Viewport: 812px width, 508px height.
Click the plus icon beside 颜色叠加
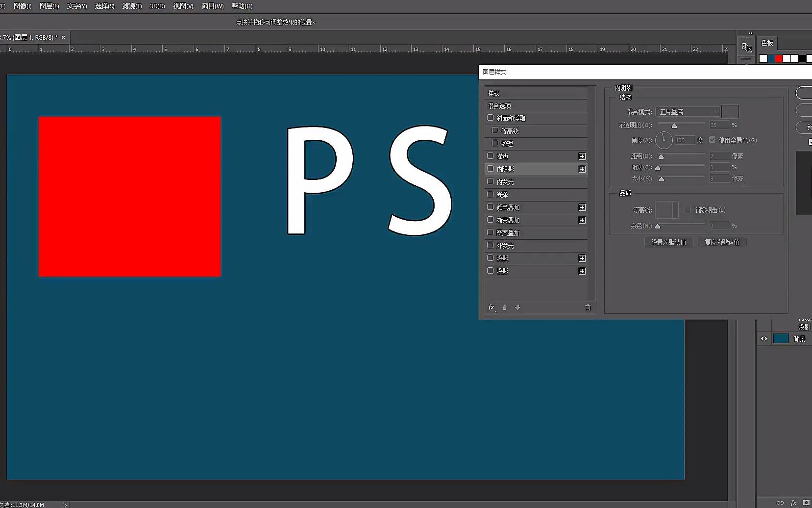click(x=582, y=207)
